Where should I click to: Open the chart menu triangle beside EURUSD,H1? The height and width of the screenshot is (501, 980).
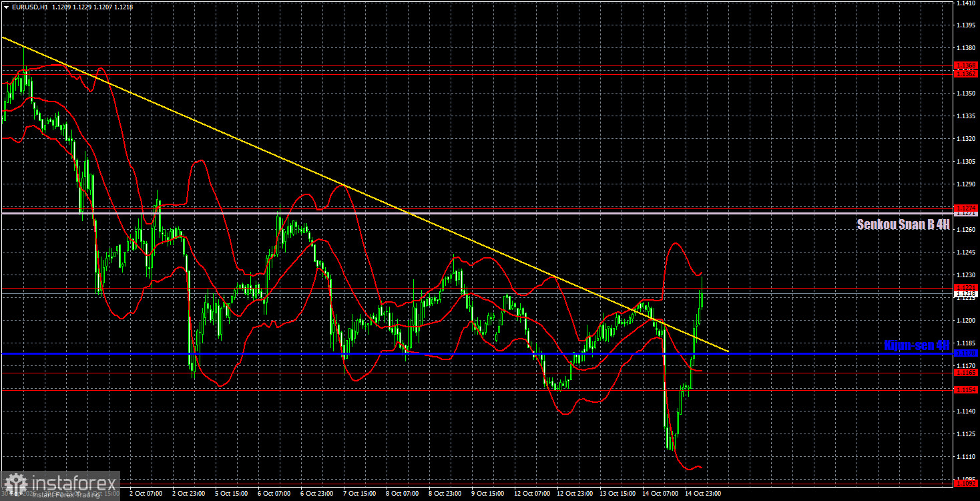click(6, 7)
